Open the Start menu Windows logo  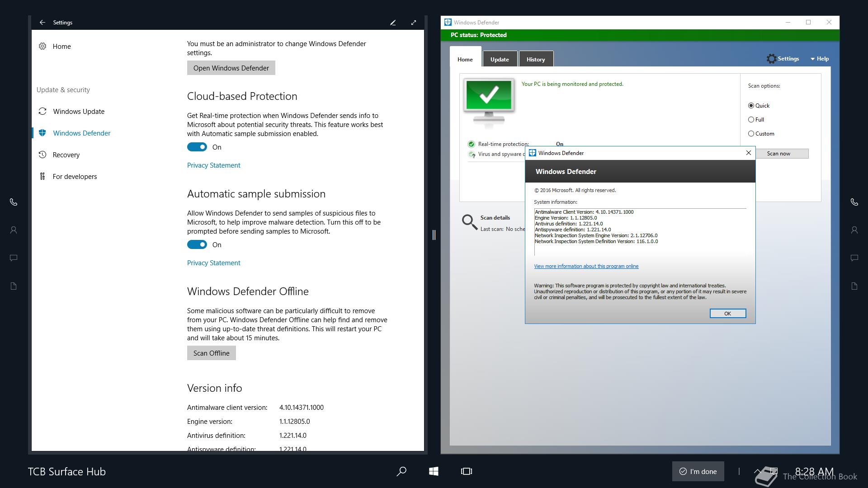click(434, 471)
